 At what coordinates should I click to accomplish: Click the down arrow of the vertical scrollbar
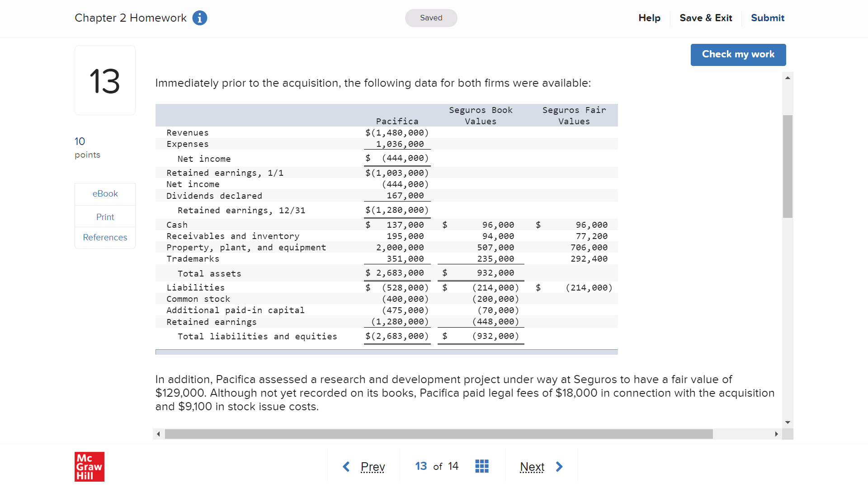[788, 422]
